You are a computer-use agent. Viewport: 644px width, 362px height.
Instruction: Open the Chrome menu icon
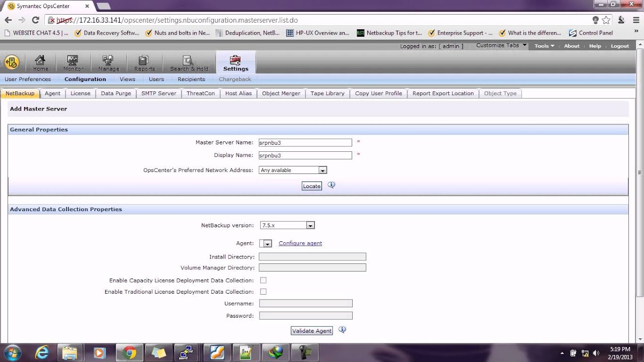[x=635, y=20]
